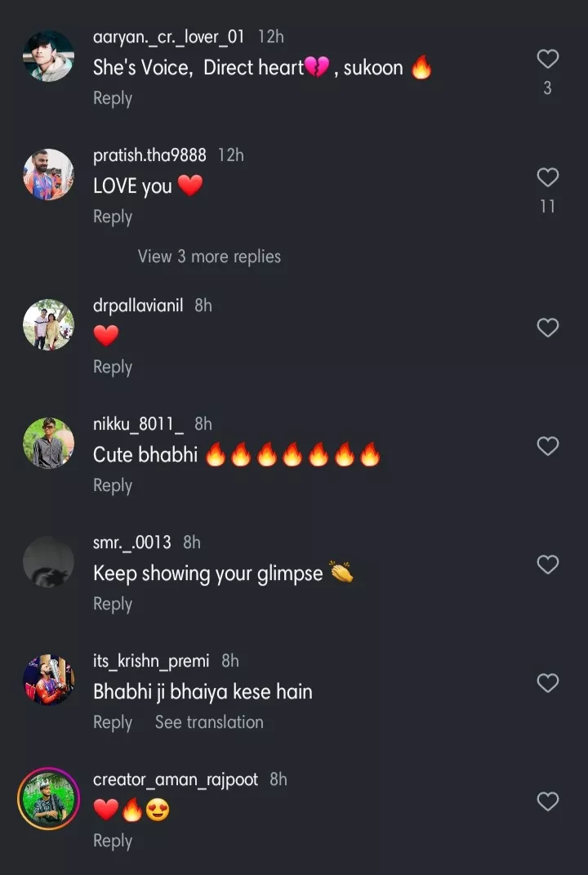Viewport: 588px width, 875px height.
Task: Open pratish.tha9888's profile avatar
Action: [48, 175]
